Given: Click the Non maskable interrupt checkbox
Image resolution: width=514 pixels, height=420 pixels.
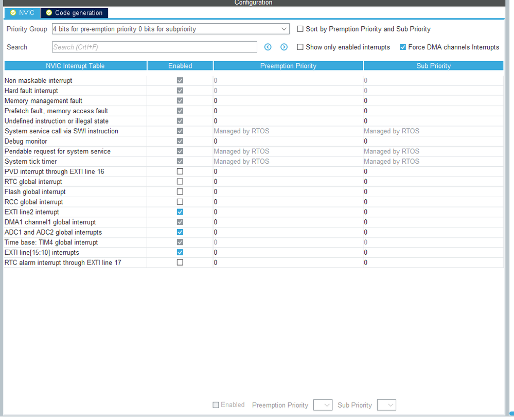Looking at the screenshot, I should (180, 80).
